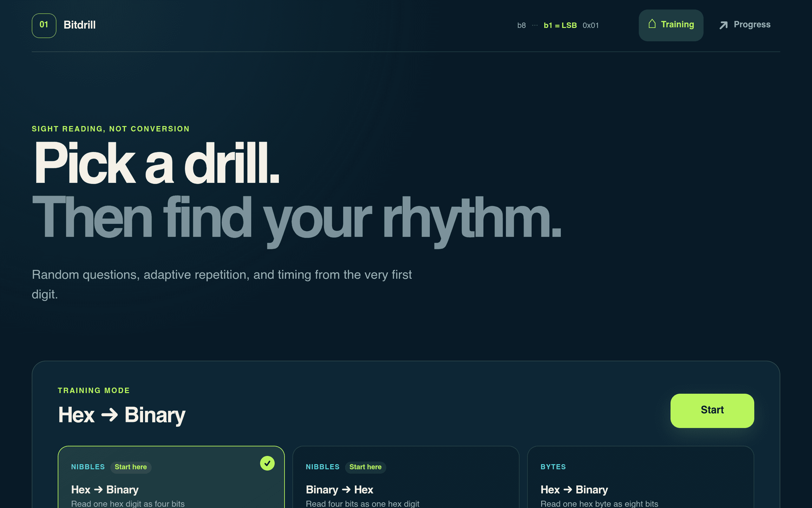Click the Start here badge on Binary → Hex
Screen dimensions: 812x508
[x=365, y=467]
